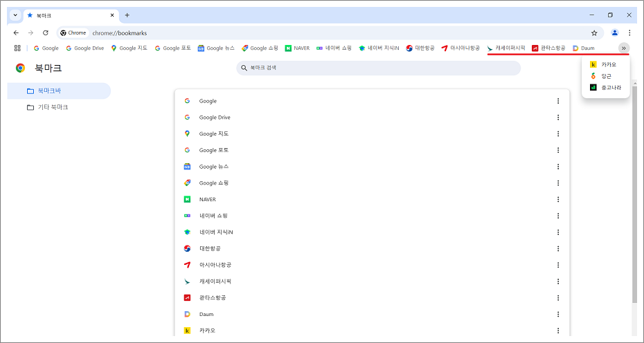Open Daum from the bookmarks bar

[x=584, y=48]
